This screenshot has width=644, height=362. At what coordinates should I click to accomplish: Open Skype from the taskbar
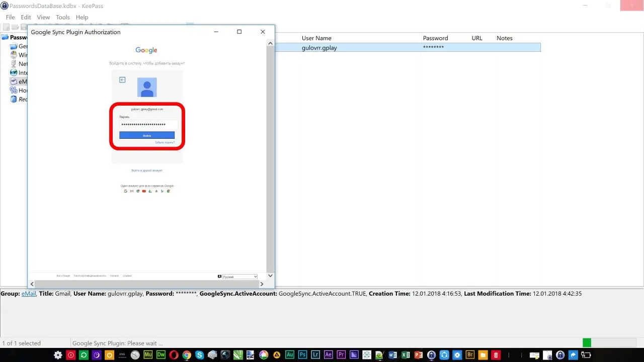tap(200, 355)
